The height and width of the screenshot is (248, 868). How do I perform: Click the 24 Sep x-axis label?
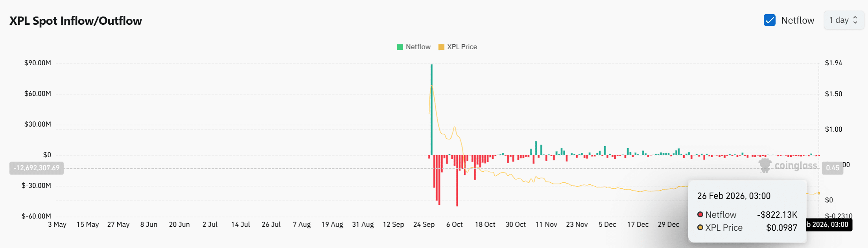point(424,224)
